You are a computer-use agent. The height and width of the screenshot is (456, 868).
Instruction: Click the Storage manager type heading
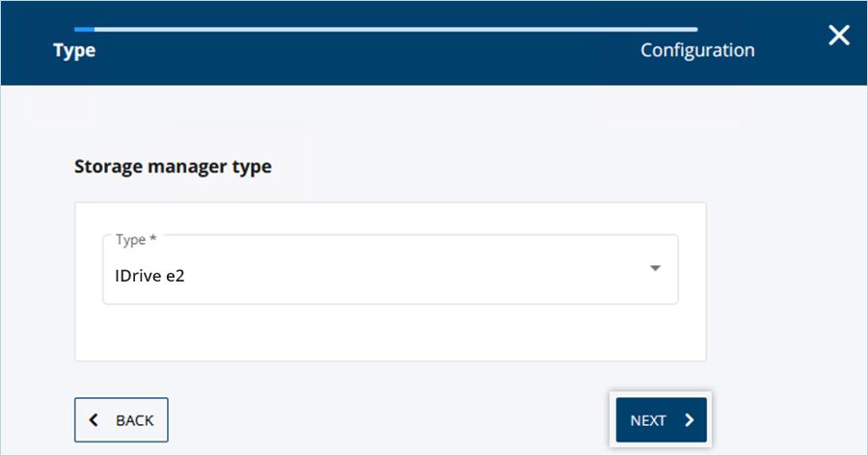point(173,167)
